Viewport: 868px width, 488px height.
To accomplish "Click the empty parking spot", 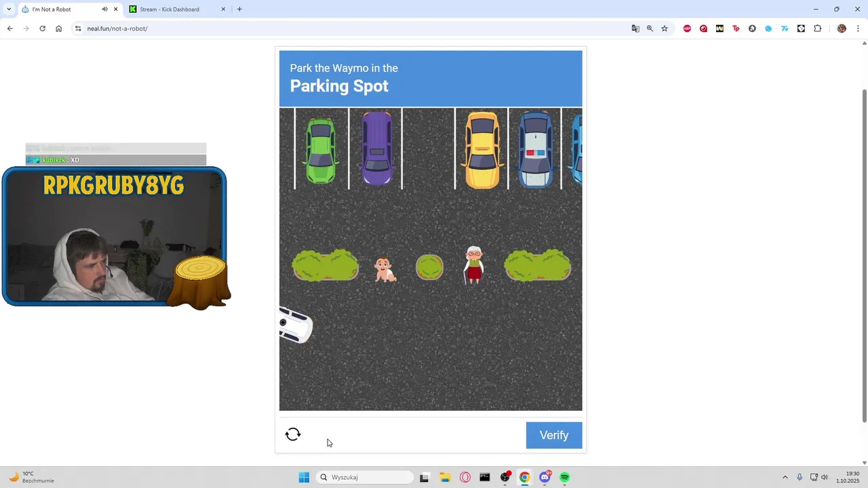I will coord(429,149).
